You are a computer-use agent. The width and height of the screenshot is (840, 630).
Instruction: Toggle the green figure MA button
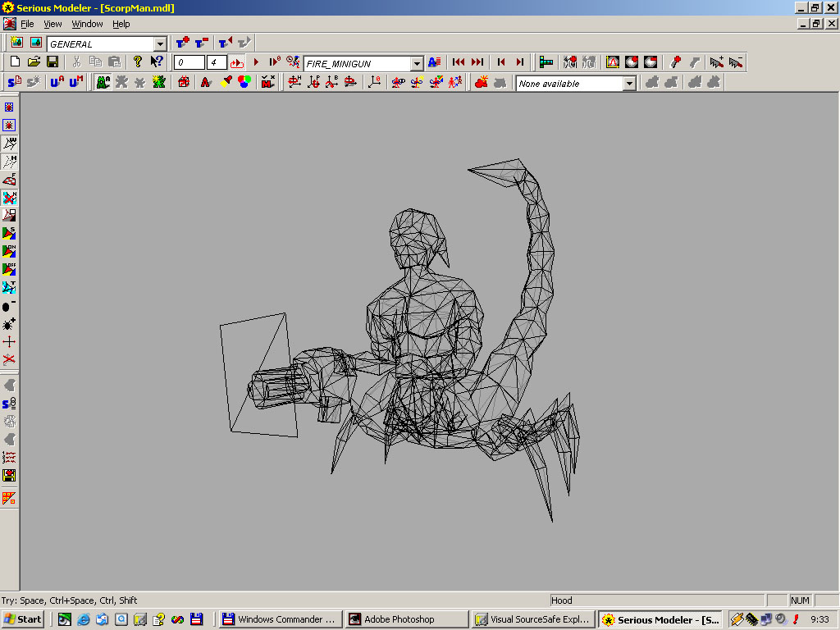tap(103, 82)
